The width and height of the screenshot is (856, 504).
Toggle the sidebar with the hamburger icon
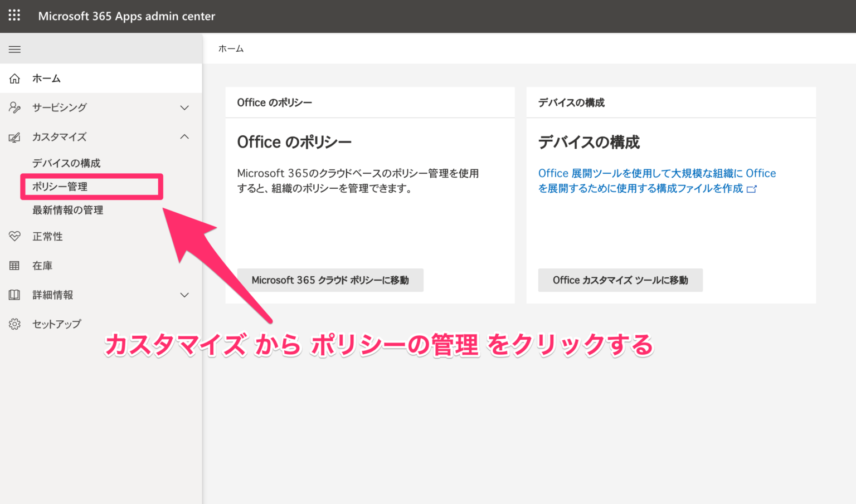coord(14,49)
